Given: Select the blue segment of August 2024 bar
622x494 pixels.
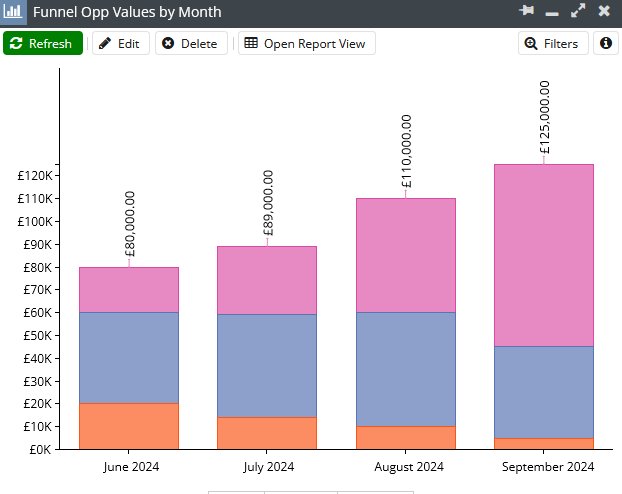Looking at the screenshot, I should tap(406, 369).
